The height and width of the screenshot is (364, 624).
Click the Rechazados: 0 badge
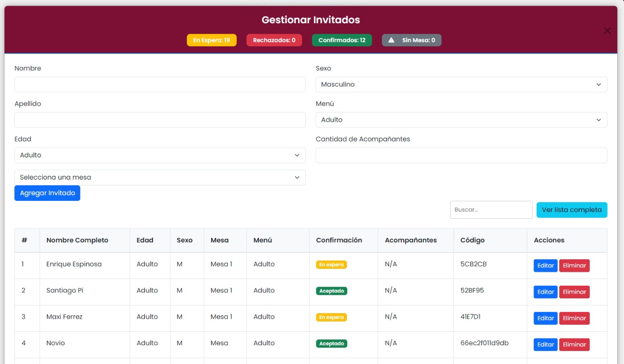pyautogui.click(x=274, y=40)
